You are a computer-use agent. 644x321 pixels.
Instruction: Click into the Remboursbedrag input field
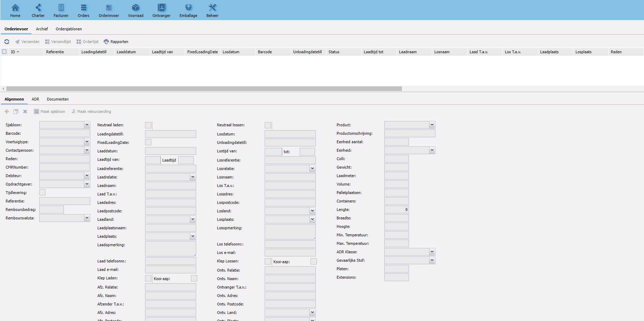52,209
